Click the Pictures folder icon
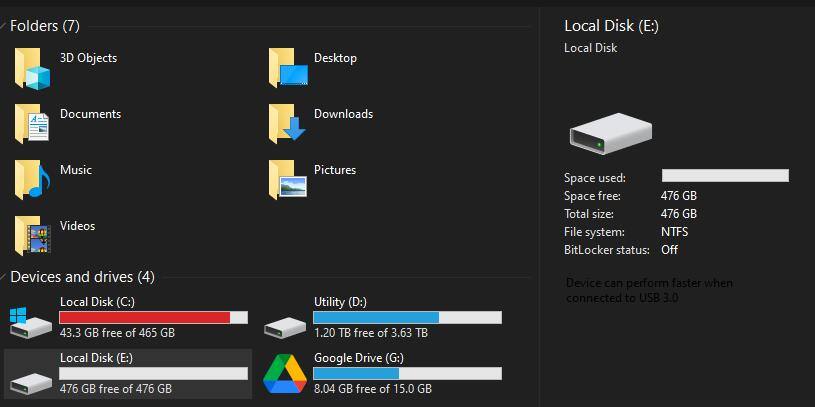 287,180
